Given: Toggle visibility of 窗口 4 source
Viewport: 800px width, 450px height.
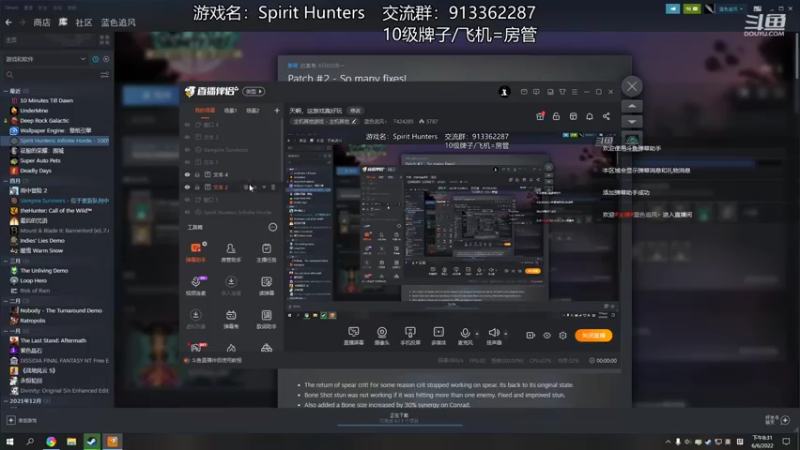Looking at the screenshot, I should pos(187,124).
